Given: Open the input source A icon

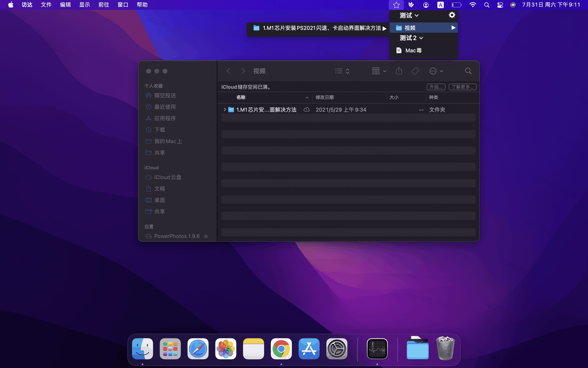Looking at the screenshot, I should pos(440,5).
